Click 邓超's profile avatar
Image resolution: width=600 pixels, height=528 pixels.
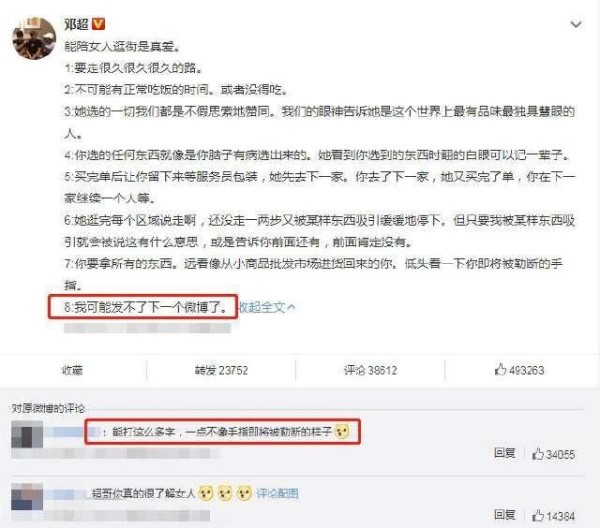coord(34,38)
